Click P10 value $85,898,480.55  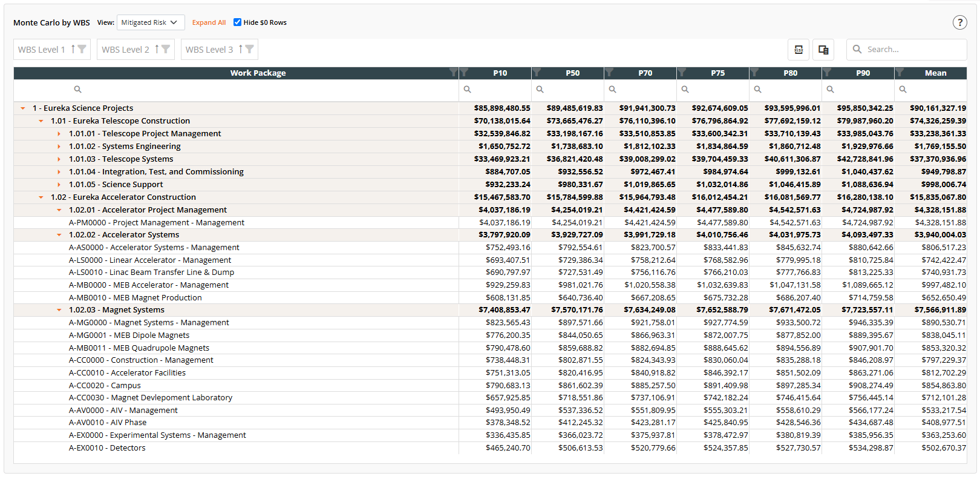(x=502, y=108)
